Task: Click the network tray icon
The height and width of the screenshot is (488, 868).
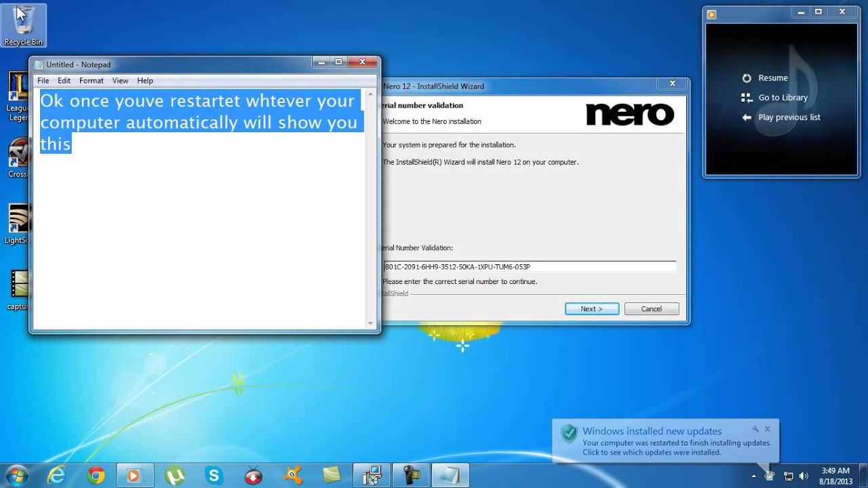Action: click(x=788, y=476)
